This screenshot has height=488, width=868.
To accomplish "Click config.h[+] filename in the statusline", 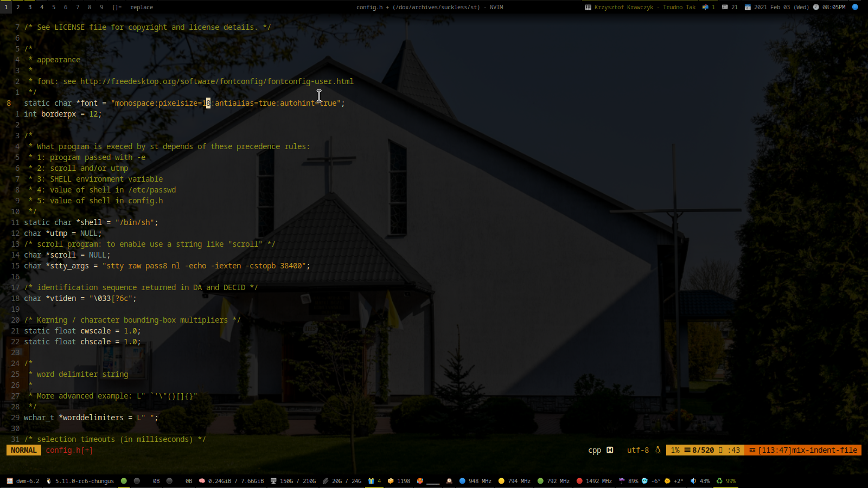I will tap(69, 450).
